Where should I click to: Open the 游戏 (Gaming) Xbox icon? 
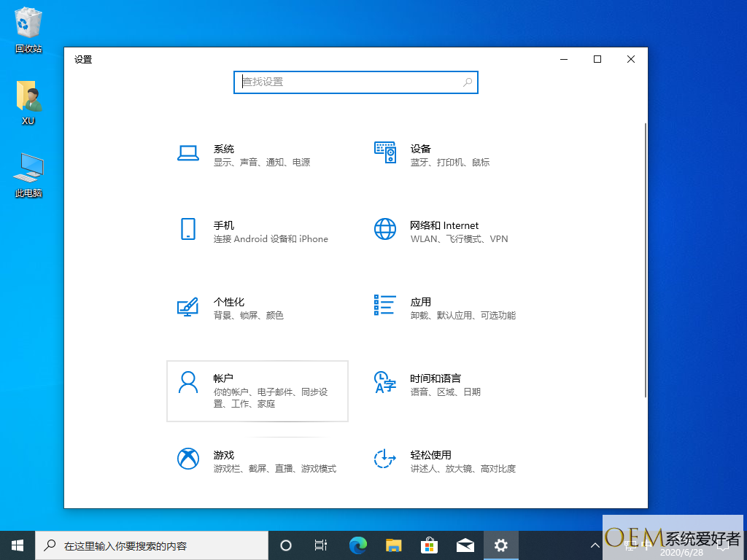188,459
